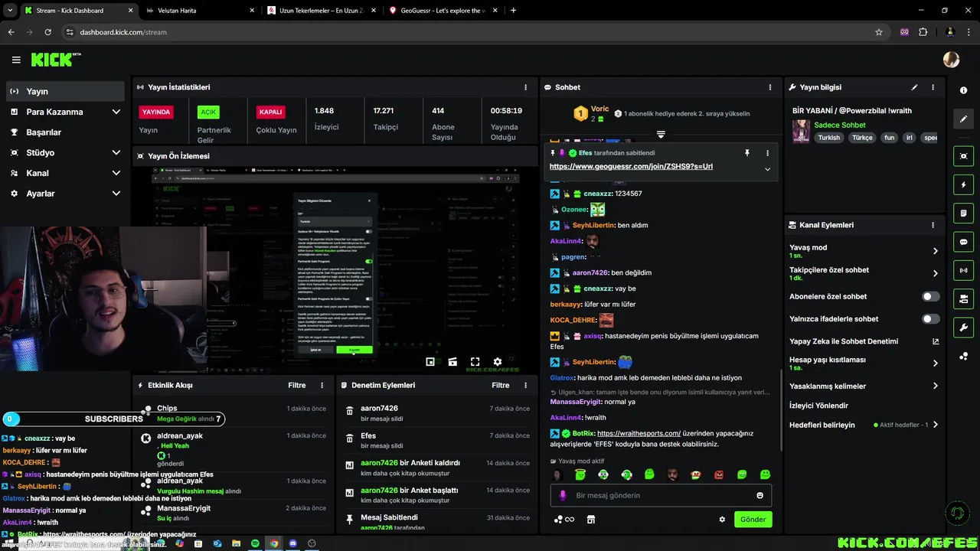Open wraithesports.com link in BotRix message

[x=639, y=433]
